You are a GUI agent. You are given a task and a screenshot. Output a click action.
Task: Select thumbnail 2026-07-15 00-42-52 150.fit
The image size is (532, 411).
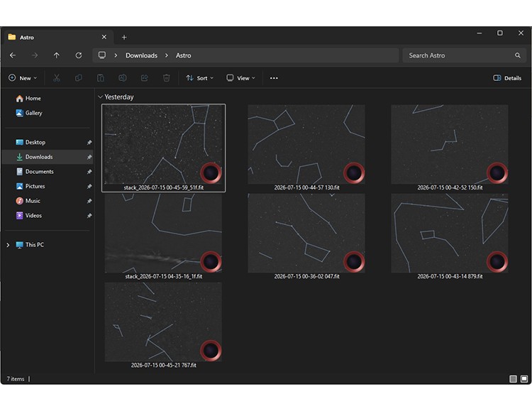450,144
